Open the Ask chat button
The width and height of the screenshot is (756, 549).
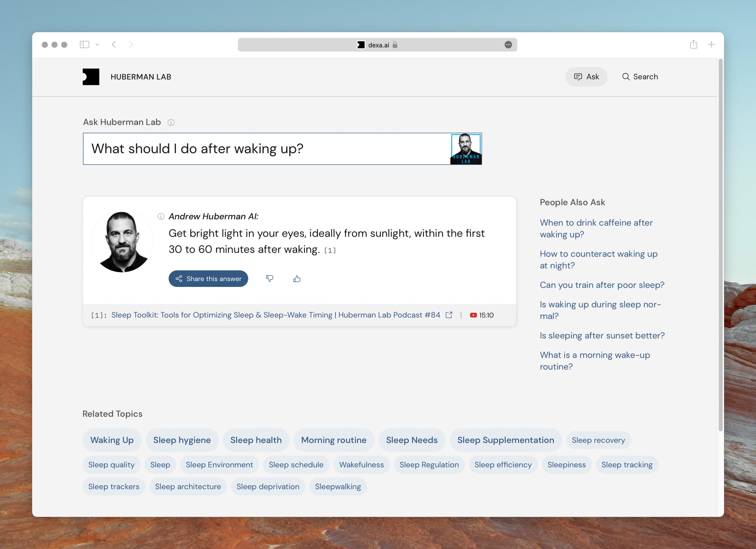(x=586, y=77)
